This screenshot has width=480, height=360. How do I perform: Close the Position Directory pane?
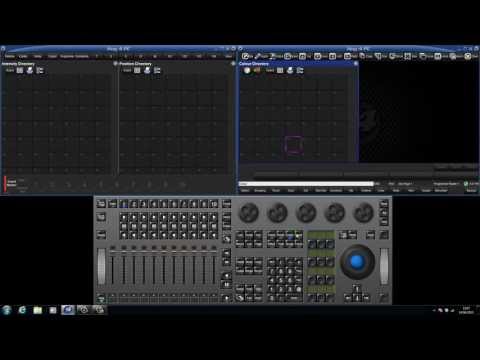click(233, 63)
